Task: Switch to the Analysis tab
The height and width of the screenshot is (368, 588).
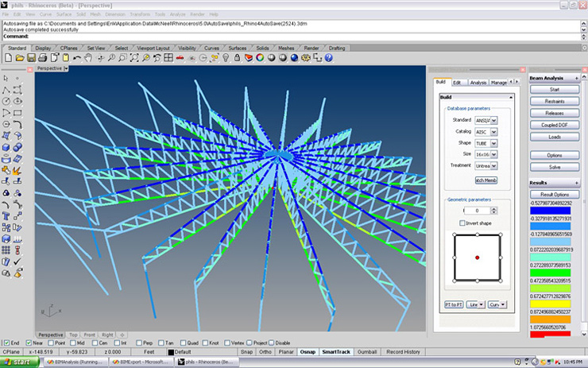Action: tap(478, 82)
